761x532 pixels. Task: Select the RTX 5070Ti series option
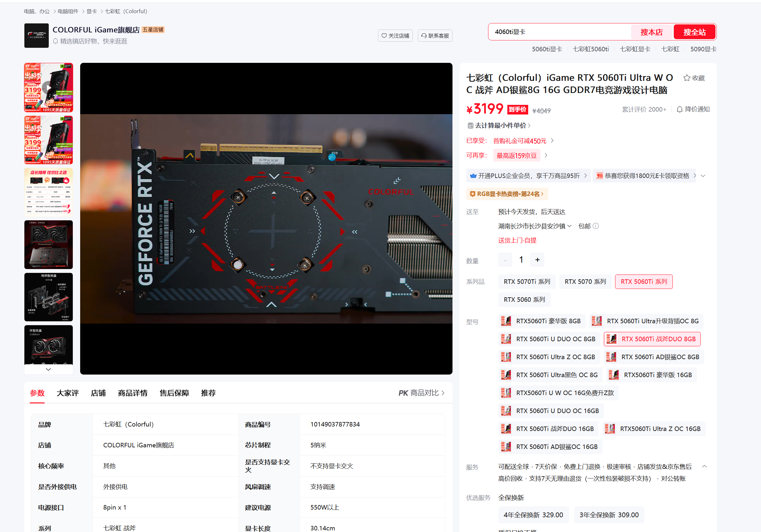pos(527,282)
